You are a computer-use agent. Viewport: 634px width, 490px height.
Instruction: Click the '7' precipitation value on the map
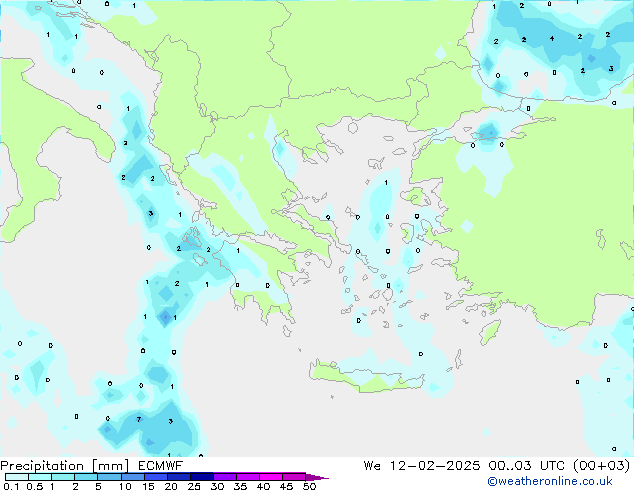point(139,419)
